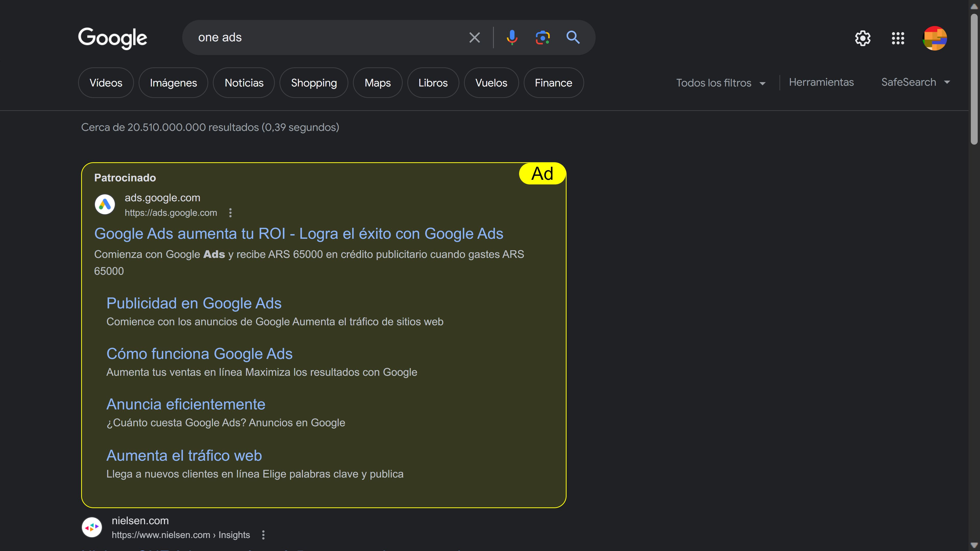
Task: Click the Google logo
Action: pyautogui.click(x=113, y=38)
